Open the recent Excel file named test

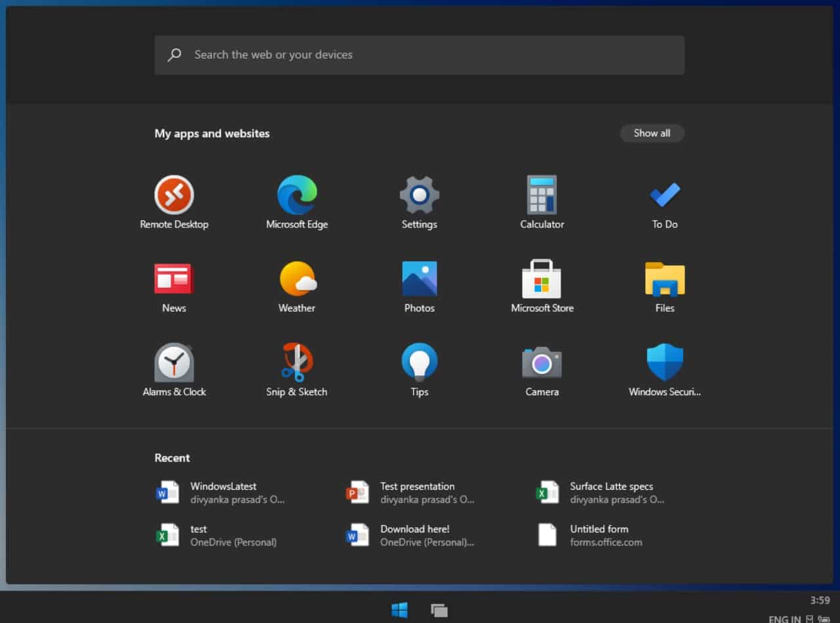pyautogui.click(x=217, y=535)
